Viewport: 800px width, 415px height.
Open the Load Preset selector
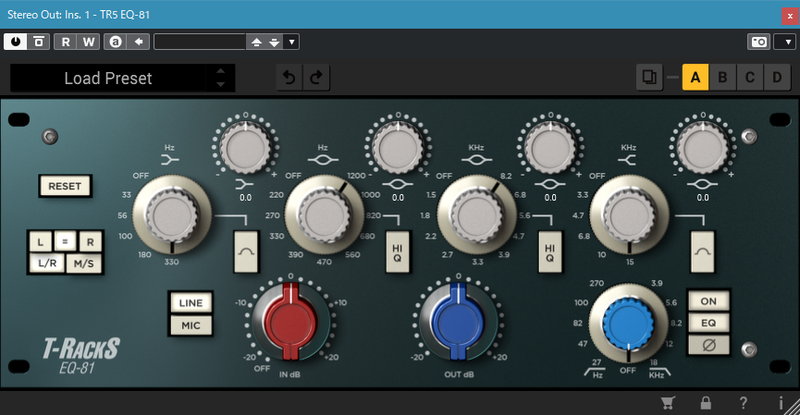tap(108, 78)
